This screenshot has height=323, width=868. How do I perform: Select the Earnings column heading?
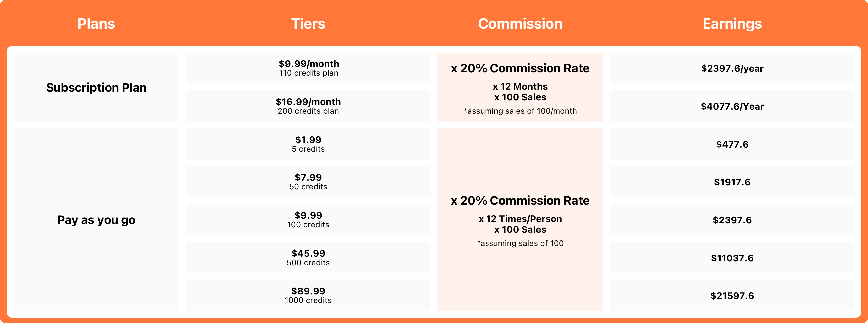[732, 24]
